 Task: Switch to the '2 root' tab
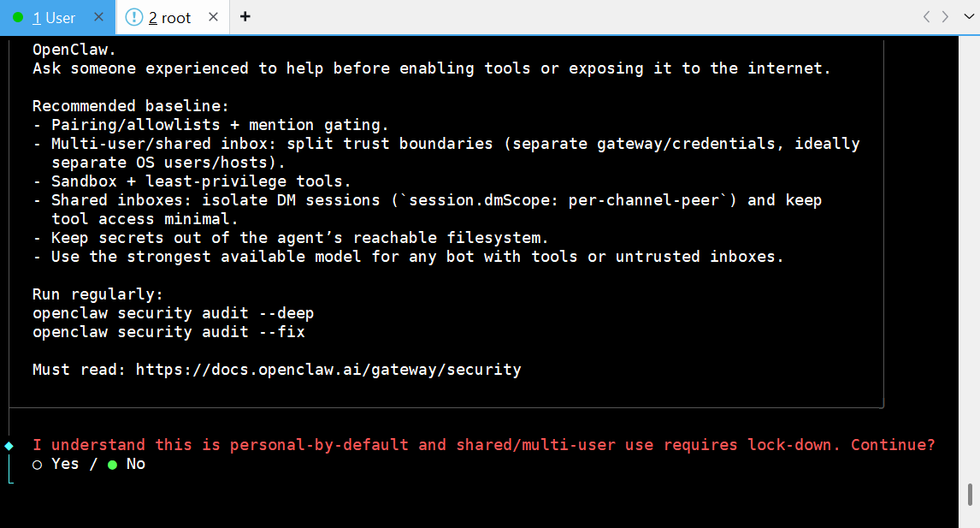click(x=169, y=18)
